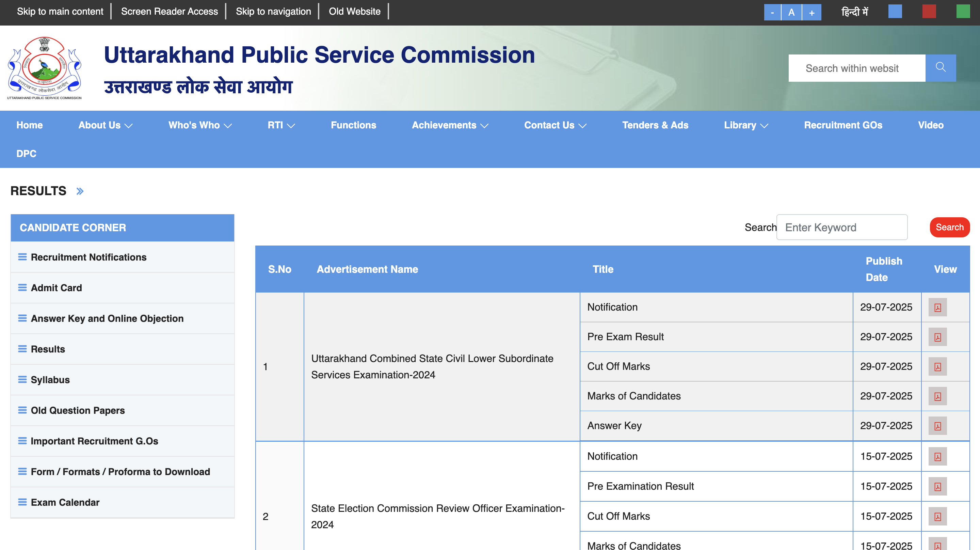Focus the Search within website field

[857, 68]
